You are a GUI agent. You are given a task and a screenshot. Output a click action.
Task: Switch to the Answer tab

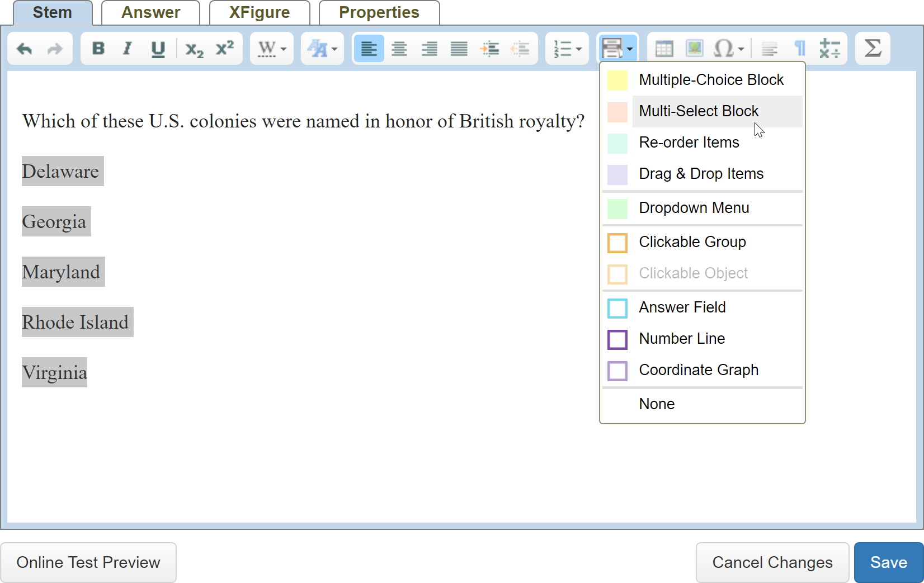tap(150, 13)
